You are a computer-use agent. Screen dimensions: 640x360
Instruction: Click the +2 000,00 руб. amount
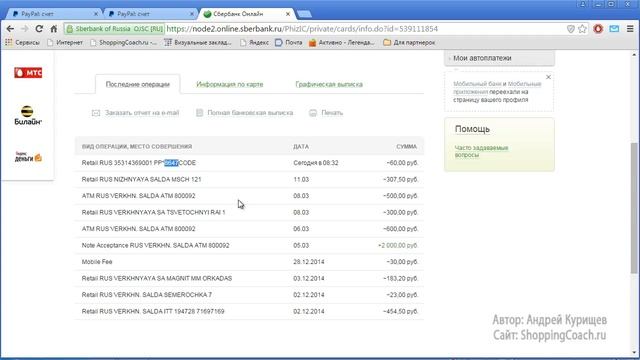pyautogui.click(x=398, y=246)
